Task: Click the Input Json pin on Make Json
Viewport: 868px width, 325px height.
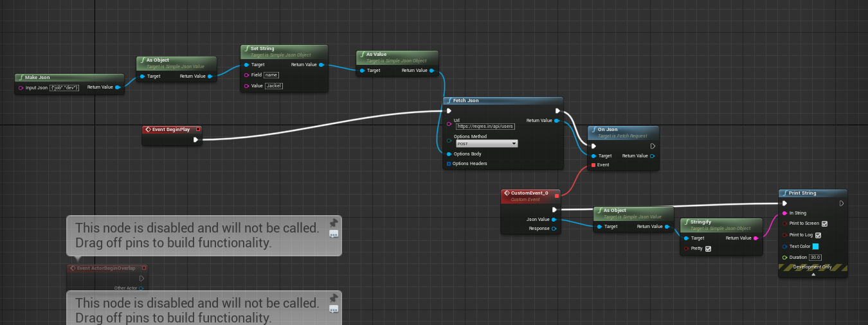Action: point(21,87)
